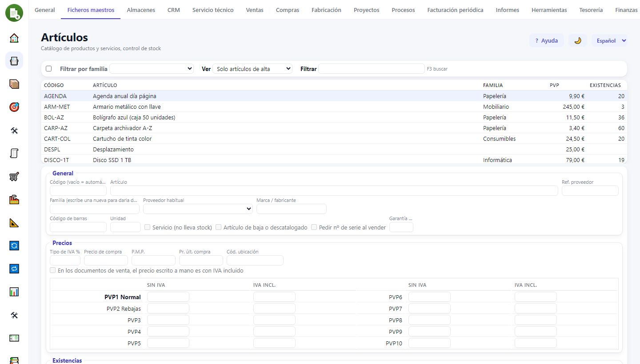Open the Proveedor habitual dropdown
Screen dimensions: 640x364
coord(198,209)
